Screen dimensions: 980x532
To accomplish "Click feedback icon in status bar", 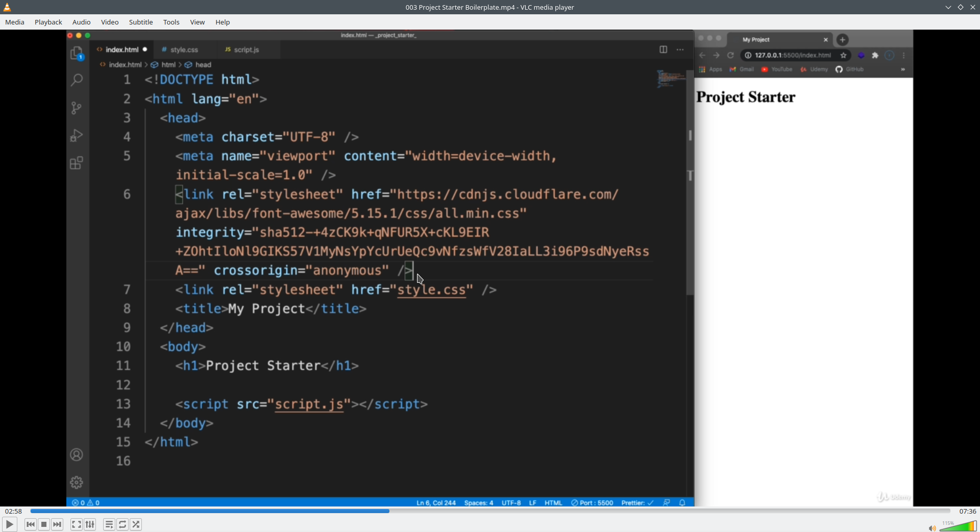I will [667, 503].
